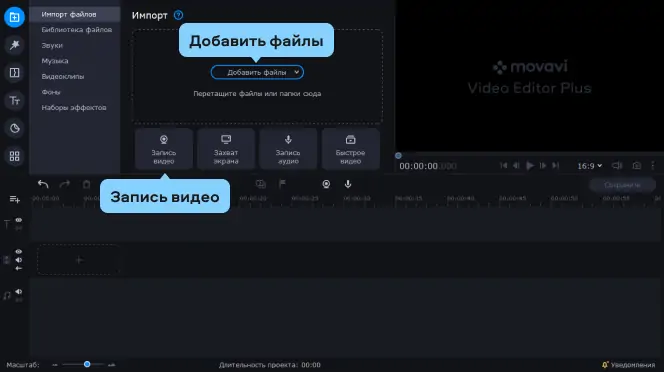Click the Запись аудио microphone tile

pos(288,149)
